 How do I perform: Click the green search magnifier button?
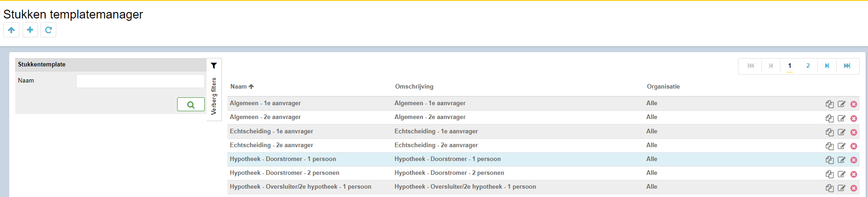click(x=191, y=105)
